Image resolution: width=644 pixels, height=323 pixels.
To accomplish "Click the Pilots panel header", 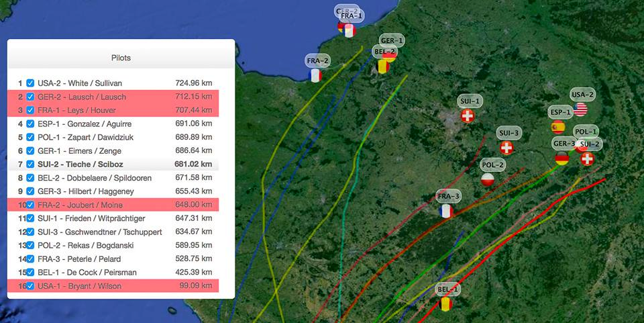I will coord(121,58).
